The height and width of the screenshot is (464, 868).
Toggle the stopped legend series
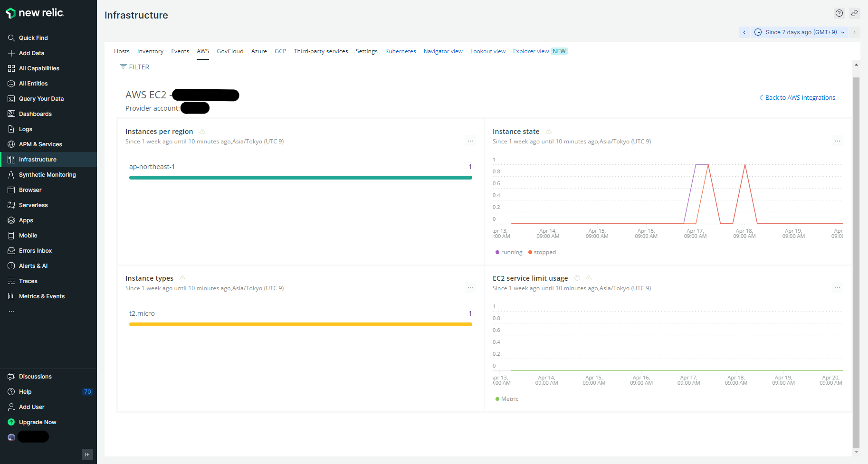pyautogui.click(x=542, y=252)
